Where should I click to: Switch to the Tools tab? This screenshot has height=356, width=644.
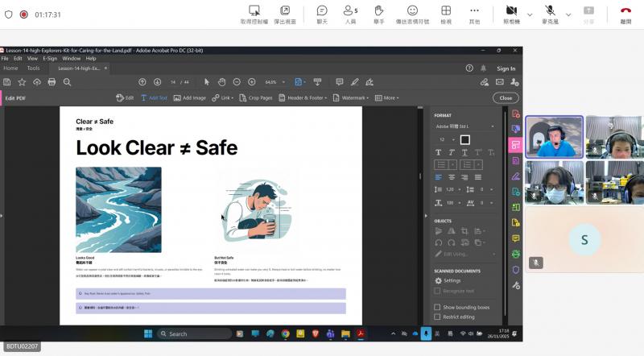pos(33,68)
